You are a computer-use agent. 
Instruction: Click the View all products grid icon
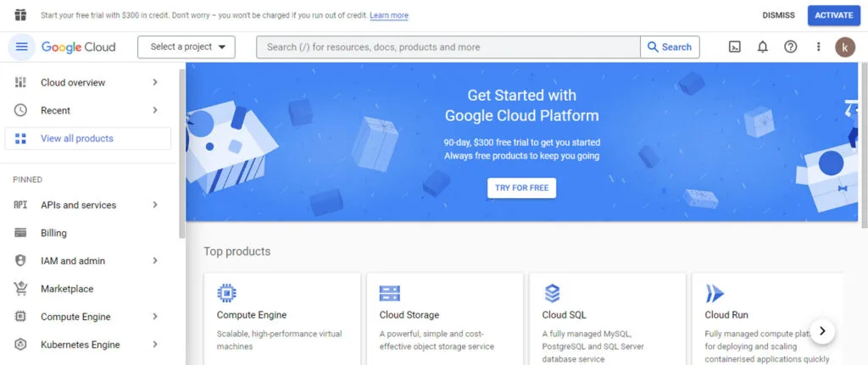[x=20, y=138]
